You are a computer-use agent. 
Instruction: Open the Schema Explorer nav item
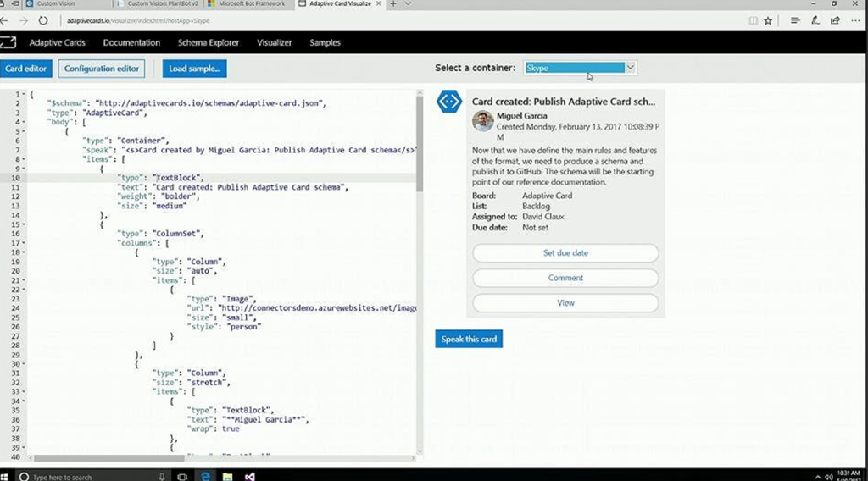tap(209, 42)
